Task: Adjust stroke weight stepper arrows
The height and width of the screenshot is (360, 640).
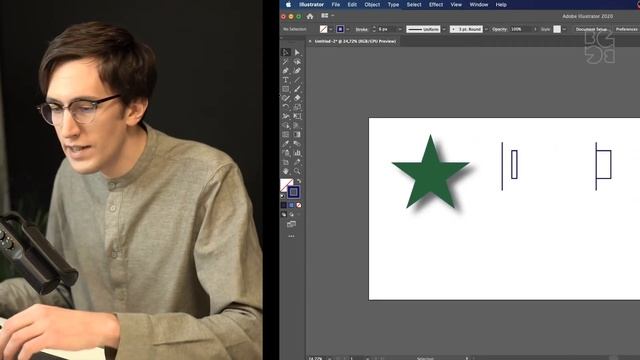Action: pyautogui.click(x=374, y=29)
